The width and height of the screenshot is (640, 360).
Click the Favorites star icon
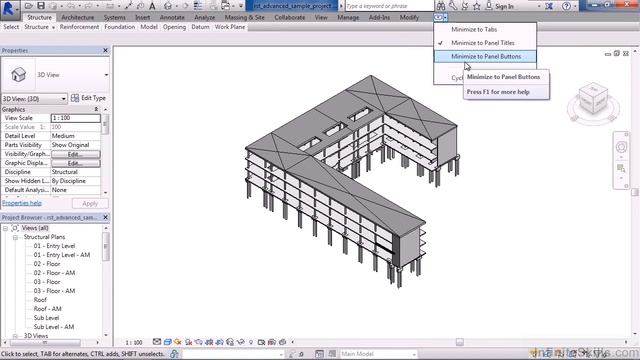[x=476, y=6]
